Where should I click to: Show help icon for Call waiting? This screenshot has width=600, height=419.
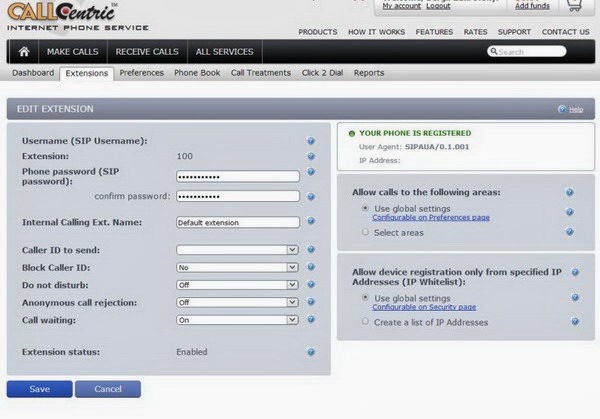311,319
